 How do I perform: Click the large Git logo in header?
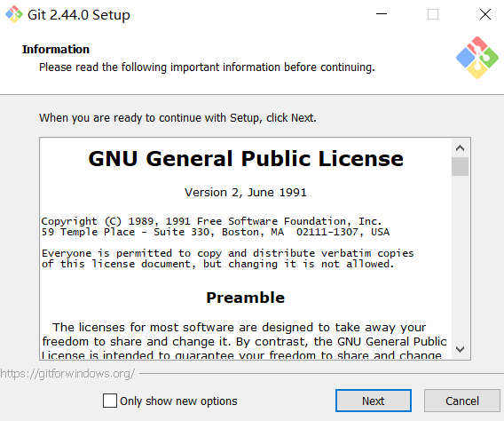click(x=477, y=58)
